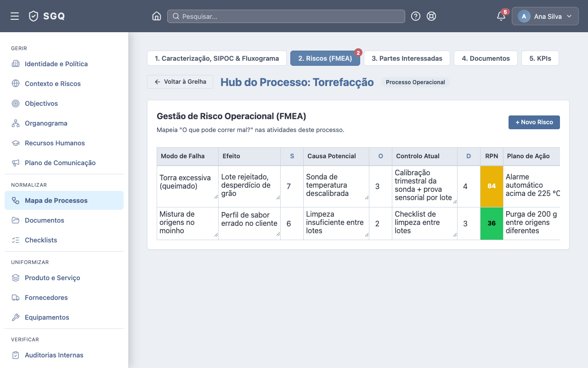Open Documentos in sidebar
This screenshot has width=588, height=368.
coord(64,220)
